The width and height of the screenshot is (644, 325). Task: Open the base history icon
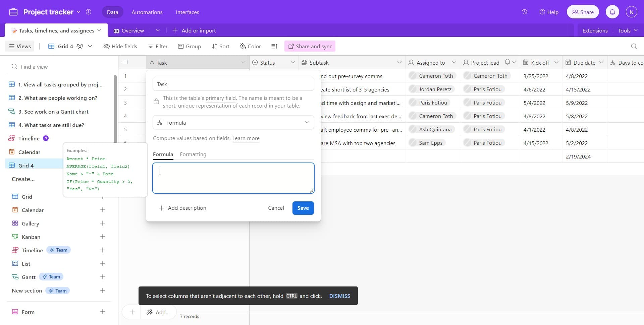(524, 12)
